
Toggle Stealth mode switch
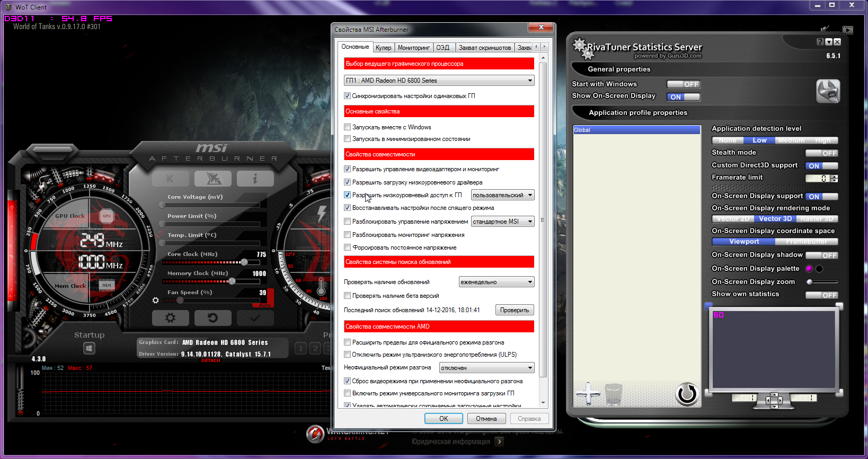(821, 153)
